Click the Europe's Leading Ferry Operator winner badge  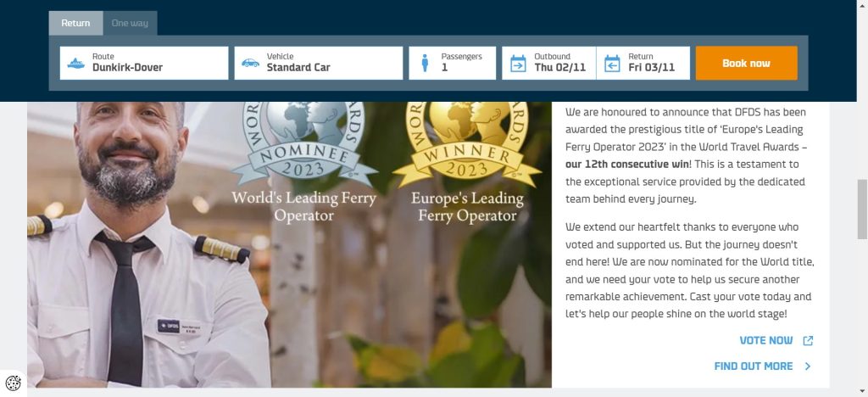pos(467,161)
